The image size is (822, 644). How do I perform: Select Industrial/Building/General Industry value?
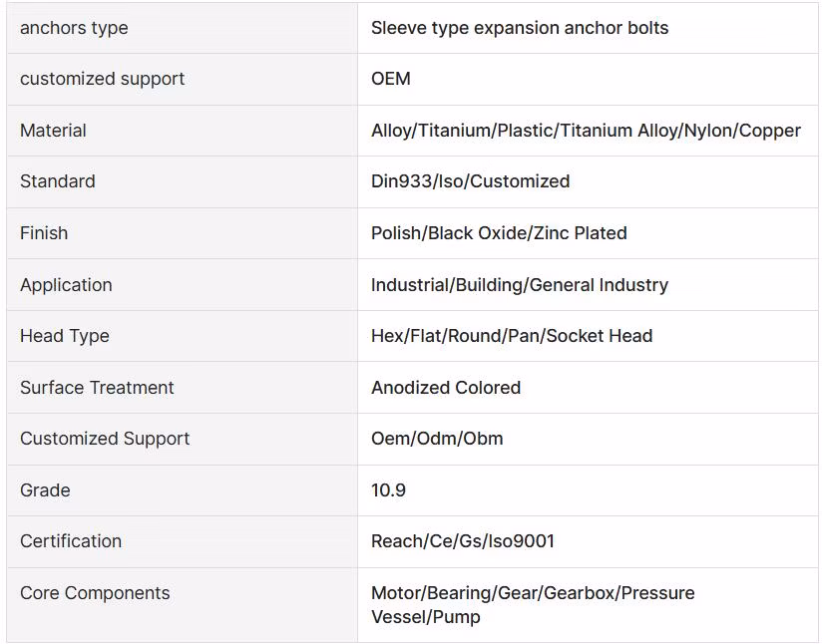pyautogui.click(x=520, y=284)
